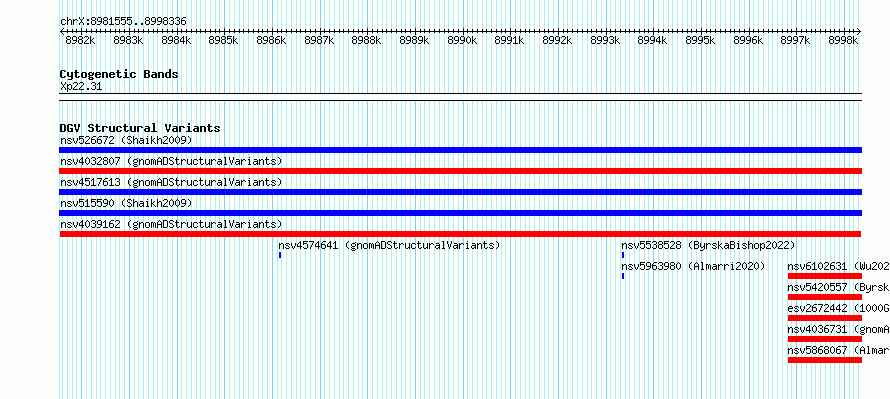Open the nsv4032807 (gnomADStructuralVariants) label
The height and width of the screenshot is (399, 890).
171,161
